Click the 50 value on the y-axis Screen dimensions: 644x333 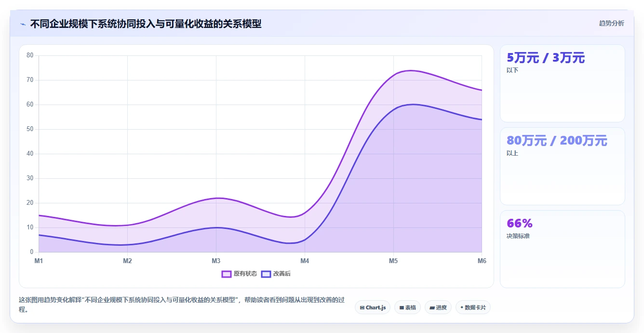[30, 129]
